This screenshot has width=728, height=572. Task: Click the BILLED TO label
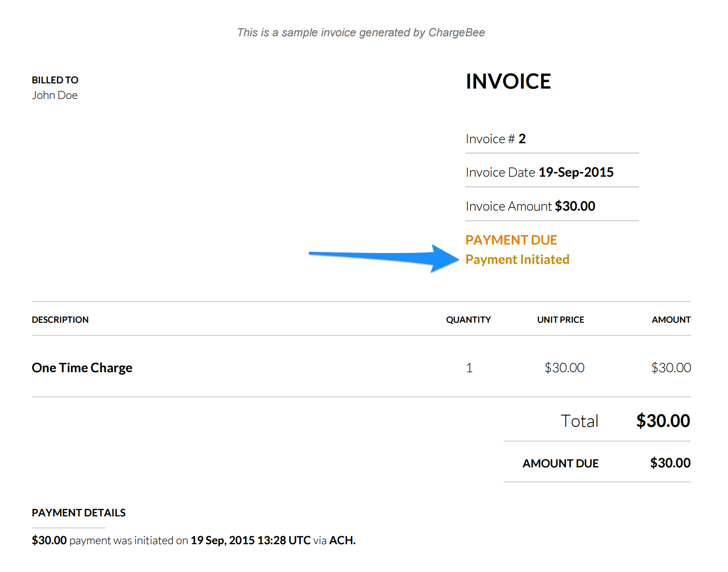pos(55,80)
